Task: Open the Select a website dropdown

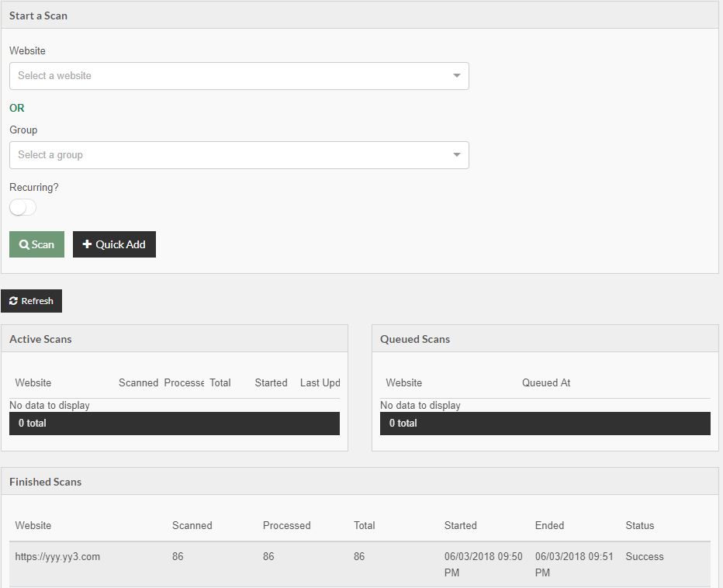Action: pyautogui.click(x=239, y=76)
